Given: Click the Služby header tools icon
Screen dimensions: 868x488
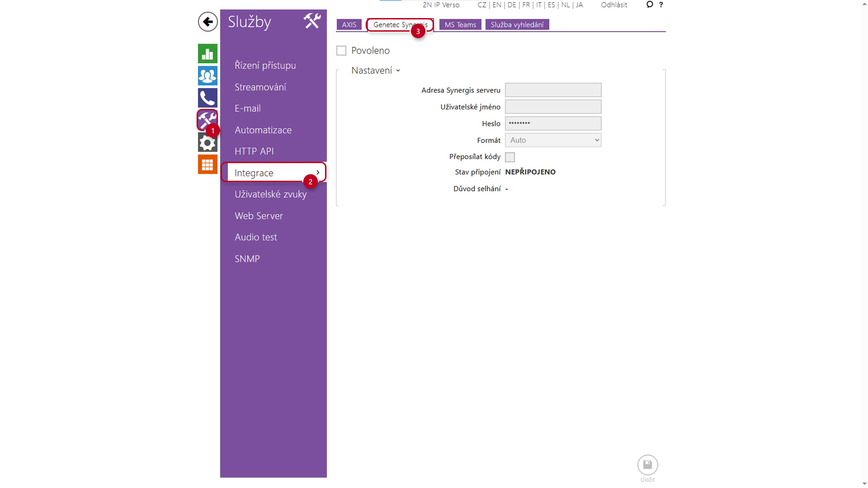Looking at the screenshot, I should [312, 21].
